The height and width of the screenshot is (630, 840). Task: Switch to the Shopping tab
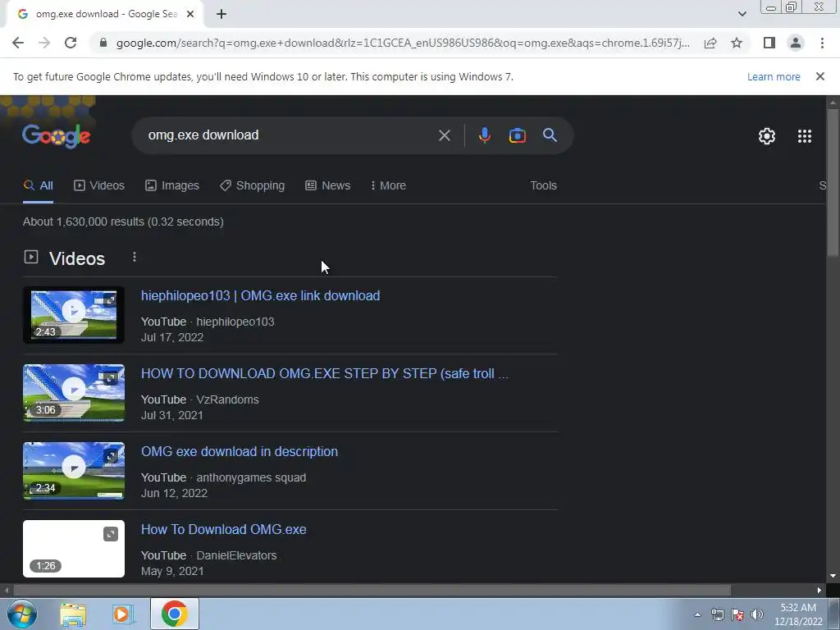pyautogui.click(x=253, y=186)
